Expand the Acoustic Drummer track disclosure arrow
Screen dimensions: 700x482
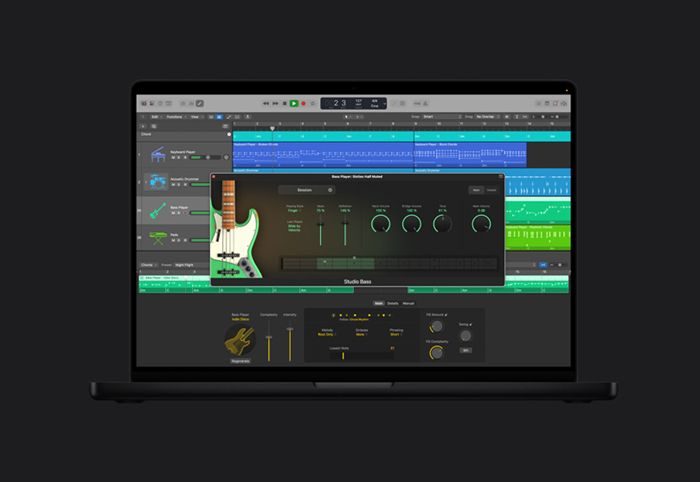[x=146, y=182]
